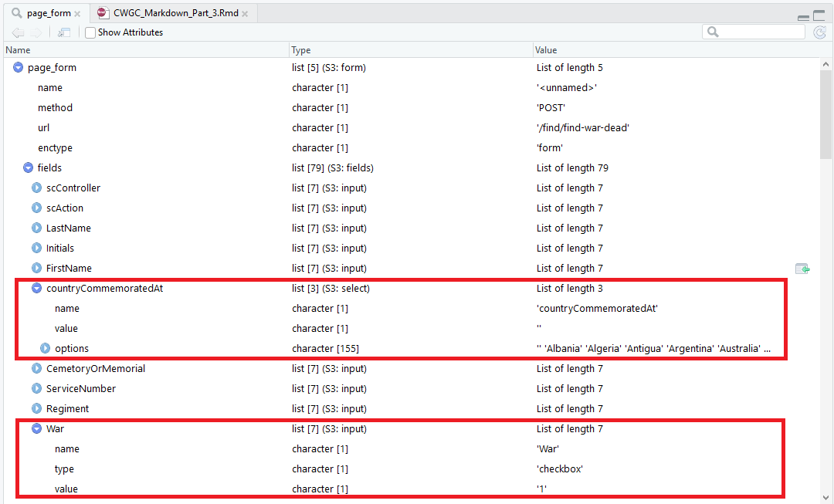Click 'list [5] (S3: form)' type cell
The width and height of the screenshot is (834, 504).
coord(329,67)
